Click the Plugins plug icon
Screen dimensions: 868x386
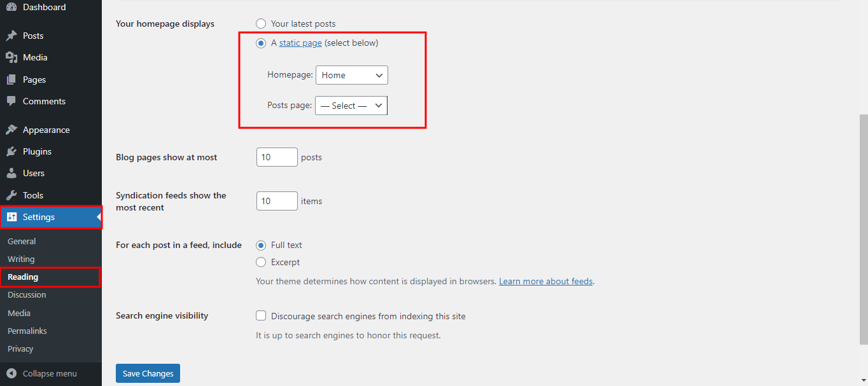click(11, 151)
